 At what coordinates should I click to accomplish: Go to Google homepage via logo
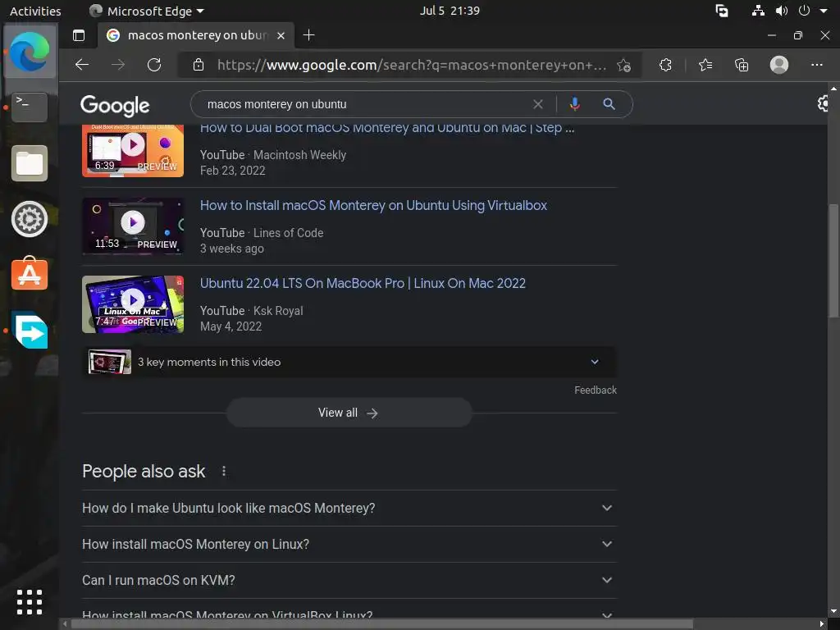[115, 106]
